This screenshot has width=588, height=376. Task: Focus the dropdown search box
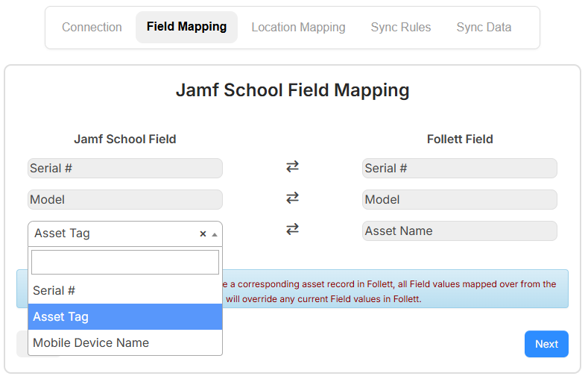pyautogui.click(x=125, y=263)
